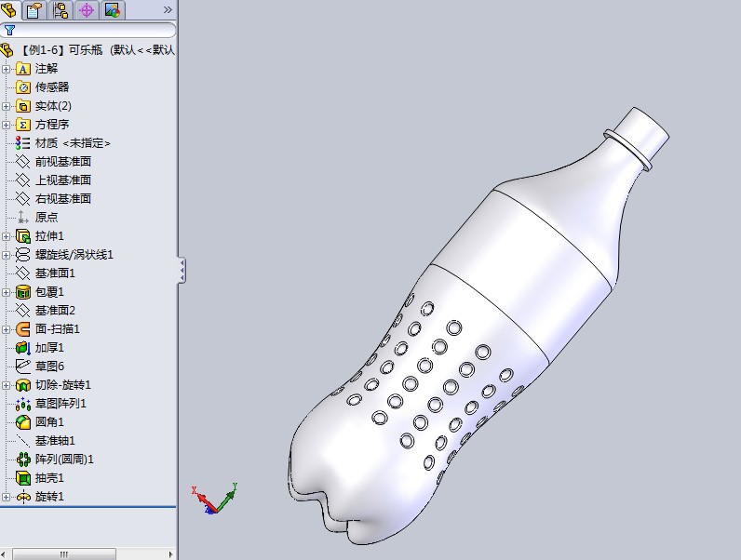Click the 拉伸1 extrude icon

click(x=22, y=236)
